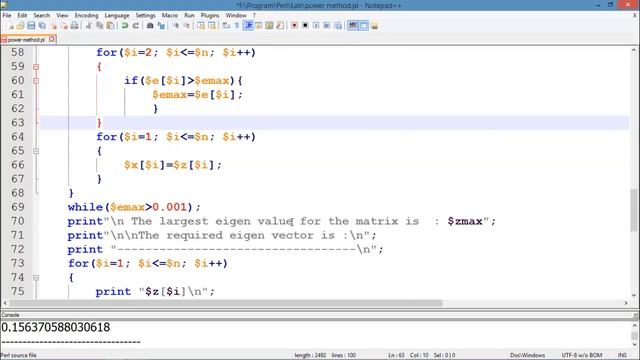Toggle the highlighted indent guide icon

click(x=248, y=26)
